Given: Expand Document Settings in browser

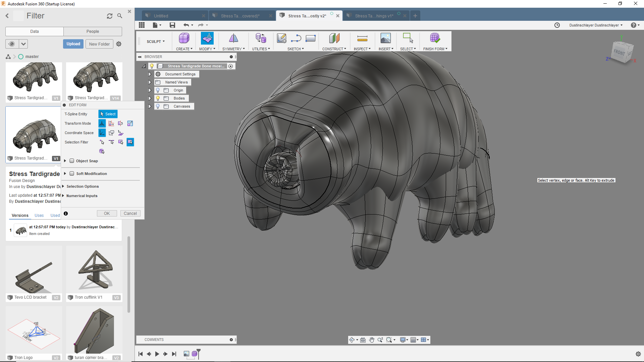Looking at the screenshot, I should [x=150, y=74].
